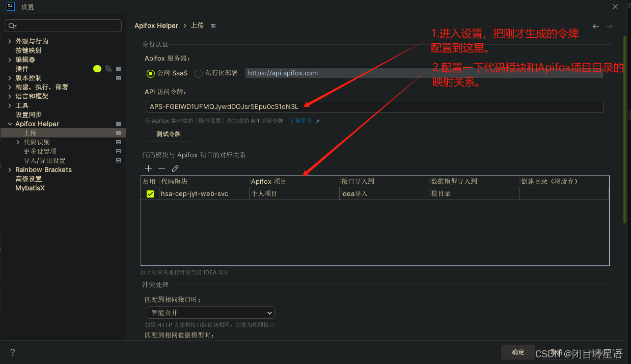Click the remove mapping minus icon
Screen dimensions: 631x364
[x=161, y=169]
